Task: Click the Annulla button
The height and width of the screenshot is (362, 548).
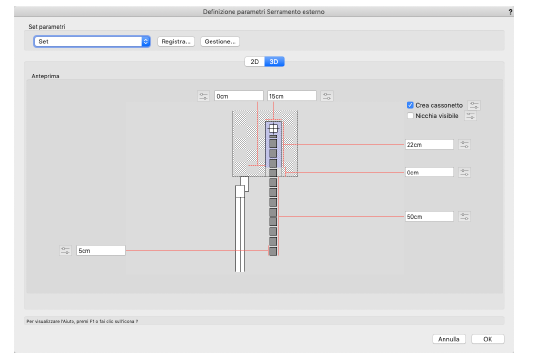Action: pyautogui.click(x=449, y=339)
